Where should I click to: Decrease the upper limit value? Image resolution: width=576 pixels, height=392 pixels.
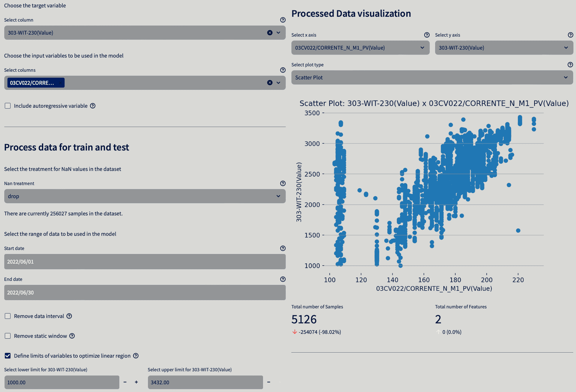pyautogui.click(x=269, y=382)
